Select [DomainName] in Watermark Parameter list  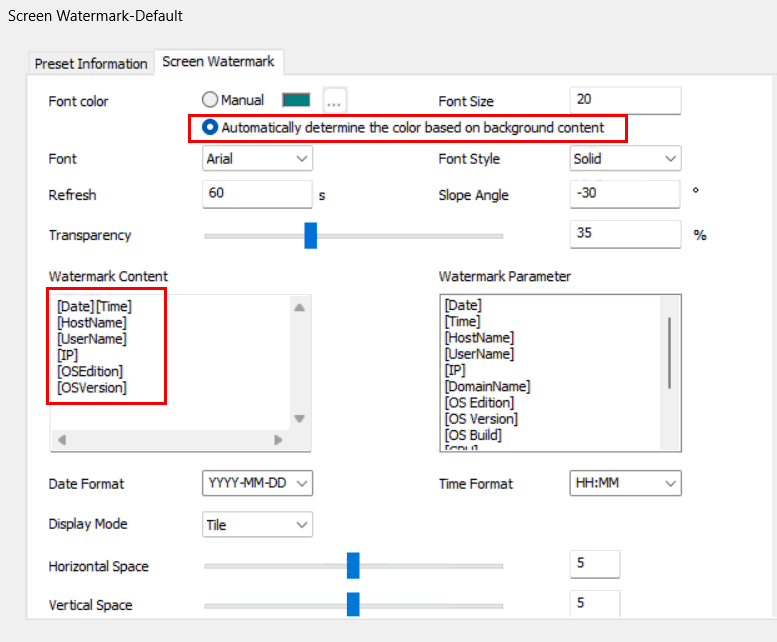[x=488, y=386]
